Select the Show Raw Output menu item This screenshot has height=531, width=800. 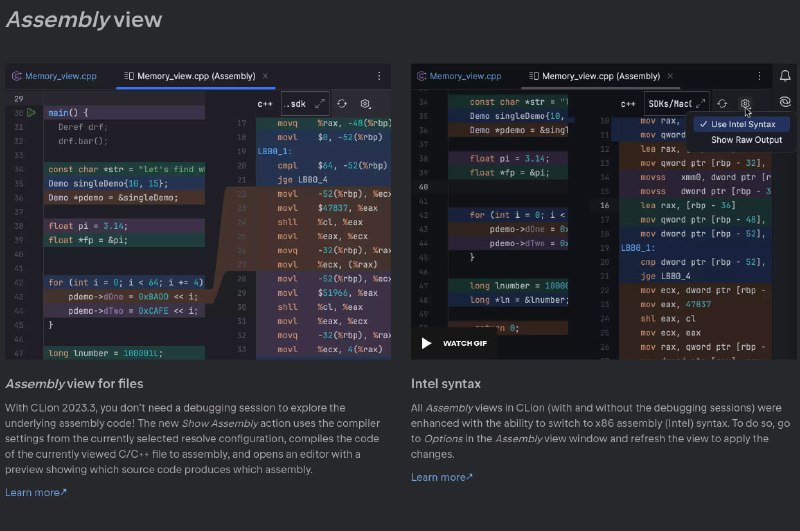746,140
